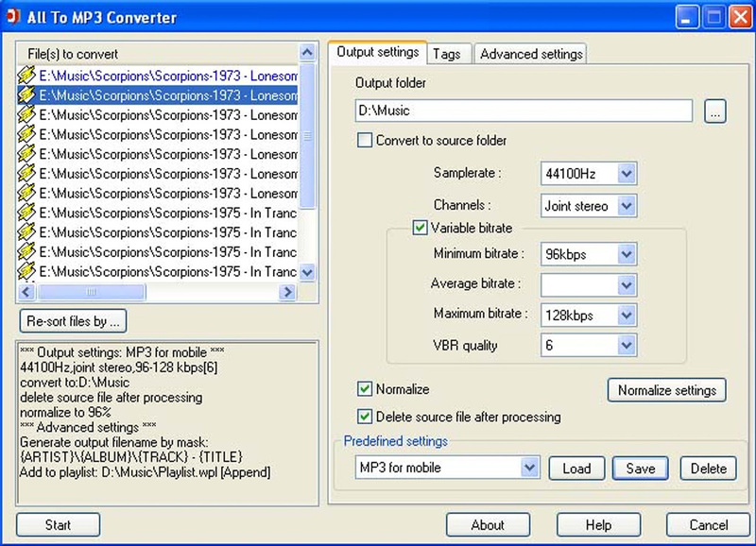The image size is (756, 546).
Task: Select the blue-text Lonesome file row at top
Action: (158, 76)
